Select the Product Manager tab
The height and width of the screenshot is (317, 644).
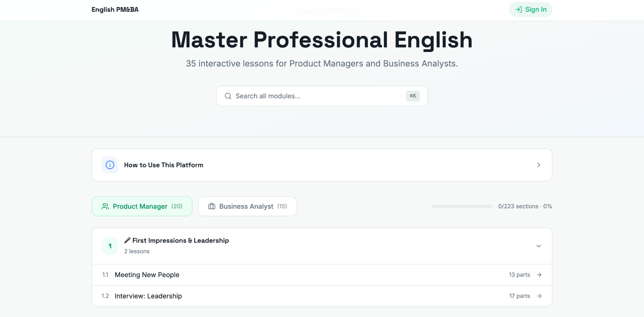point(142,206)
